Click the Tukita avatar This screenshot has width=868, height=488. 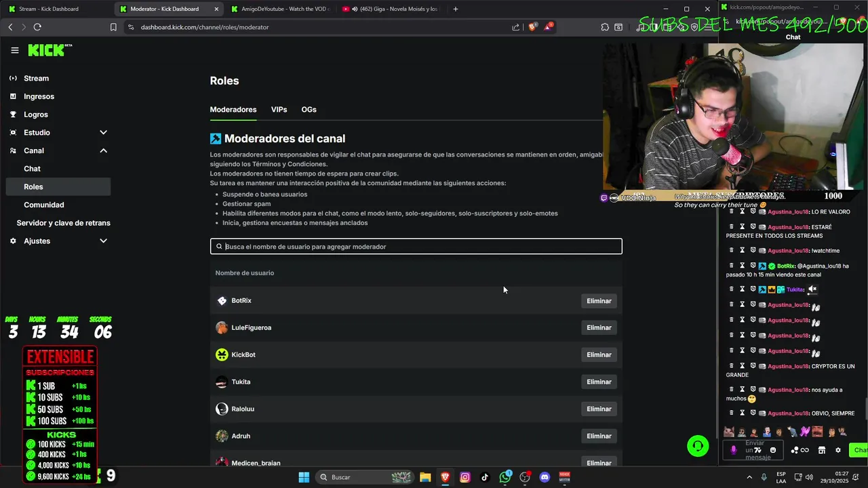click(222, 382)
